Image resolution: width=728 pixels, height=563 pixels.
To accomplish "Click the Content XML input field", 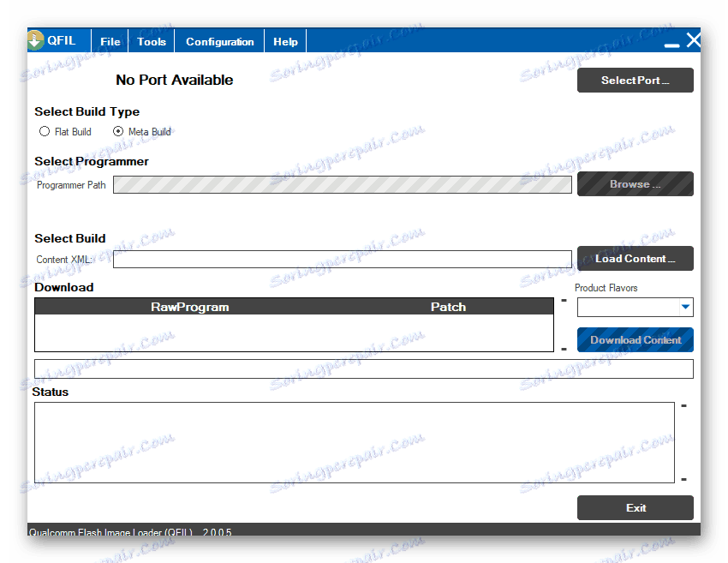I will [343, 259].
